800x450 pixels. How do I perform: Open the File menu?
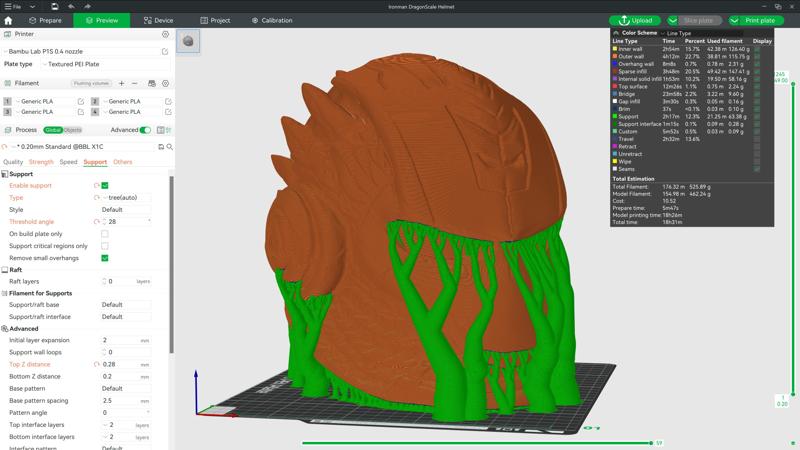point(13,7)
